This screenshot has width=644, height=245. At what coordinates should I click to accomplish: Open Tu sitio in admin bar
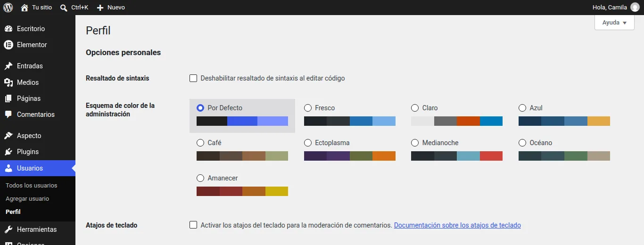click(x=36, y=8)
